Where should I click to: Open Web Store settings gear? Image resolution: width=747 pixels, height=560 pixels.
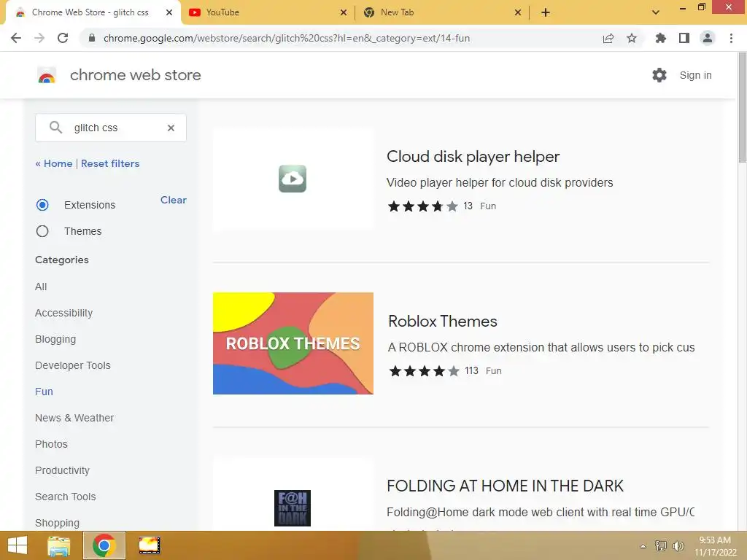(659, 75)
